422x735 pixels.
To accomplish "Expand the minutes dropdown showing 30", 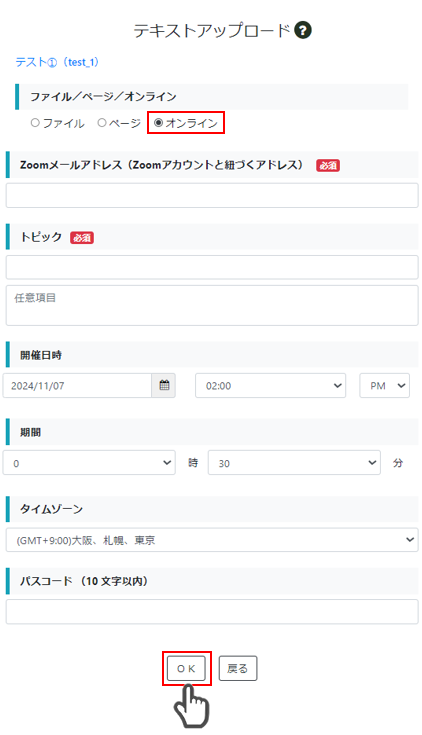I will (294, 463).
